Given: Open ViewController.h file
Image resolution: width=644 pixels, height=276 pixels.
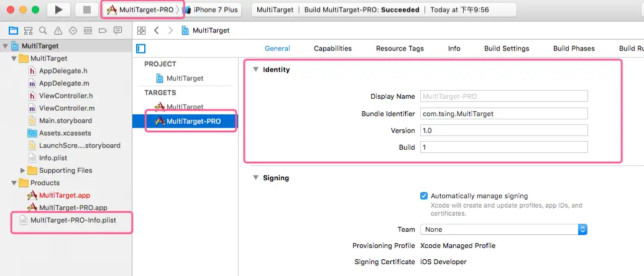Looking at the screenshot, I should 66,96.
